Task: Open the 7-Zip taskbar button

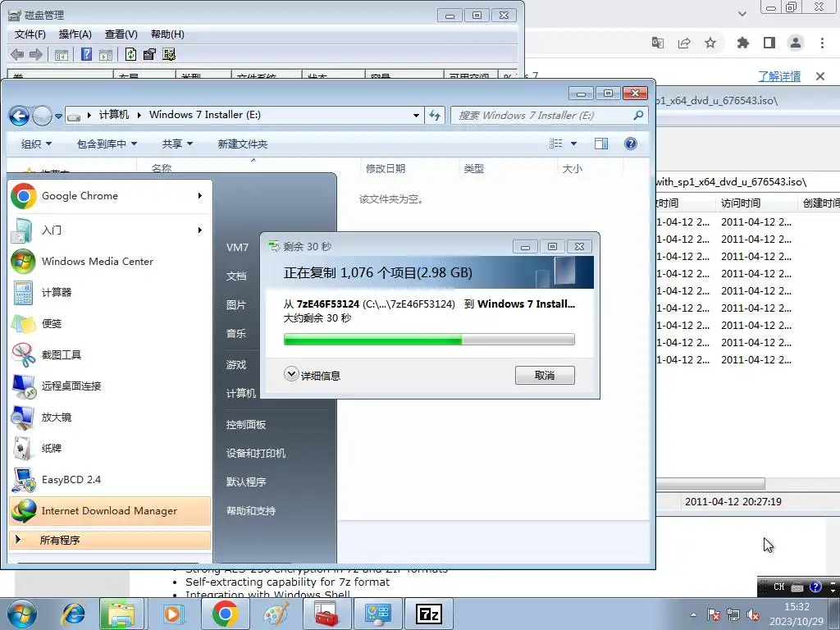Action: tap(429, 614)
